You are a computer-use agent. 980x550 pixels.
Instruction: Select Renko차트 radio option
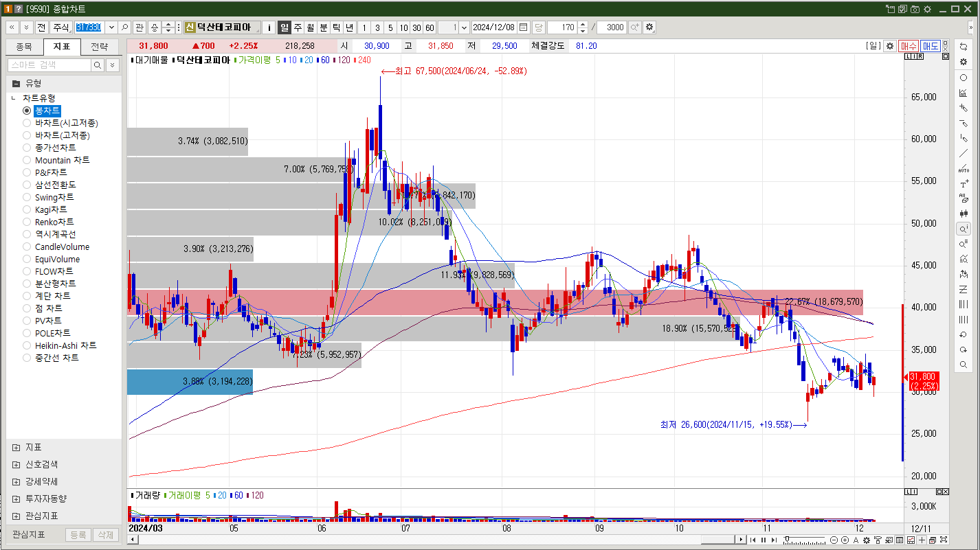[27, 222]
